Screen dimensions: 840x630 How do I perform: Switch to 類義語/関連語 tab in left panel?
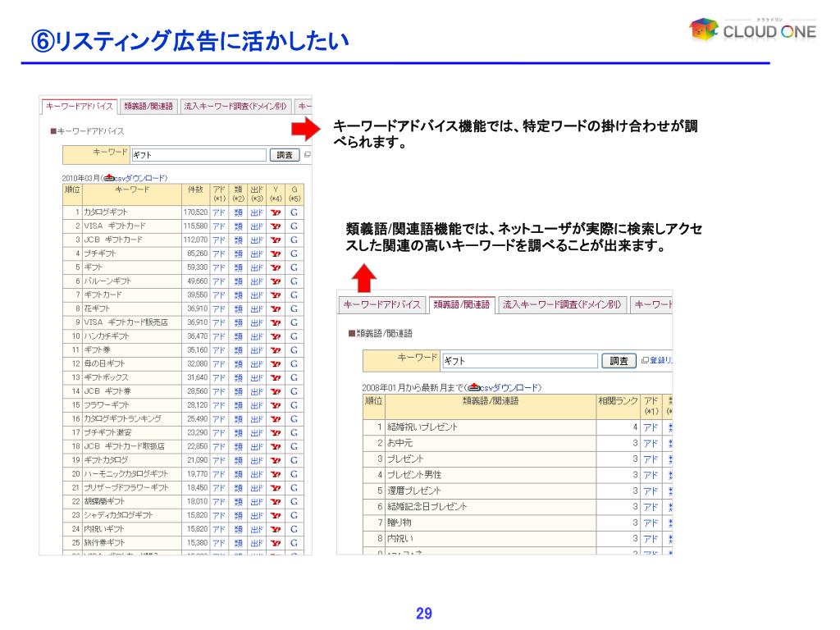tap(148, 106)
